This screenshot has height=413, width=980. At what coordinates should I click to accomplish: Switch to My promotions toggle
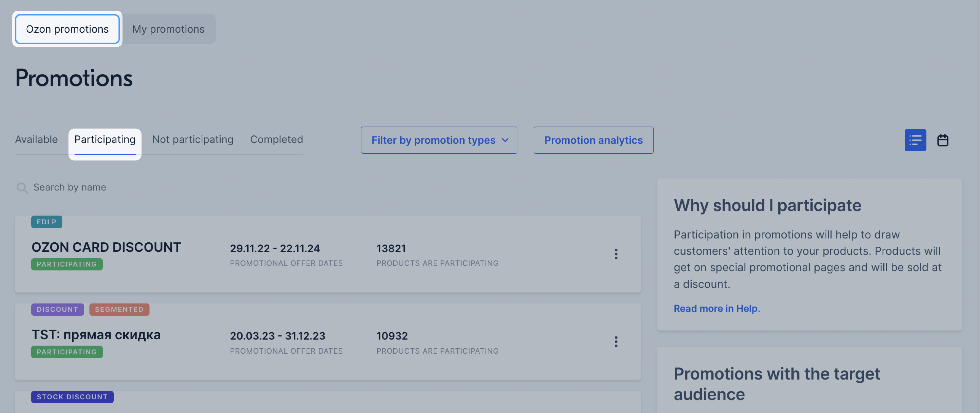(168, 29)
